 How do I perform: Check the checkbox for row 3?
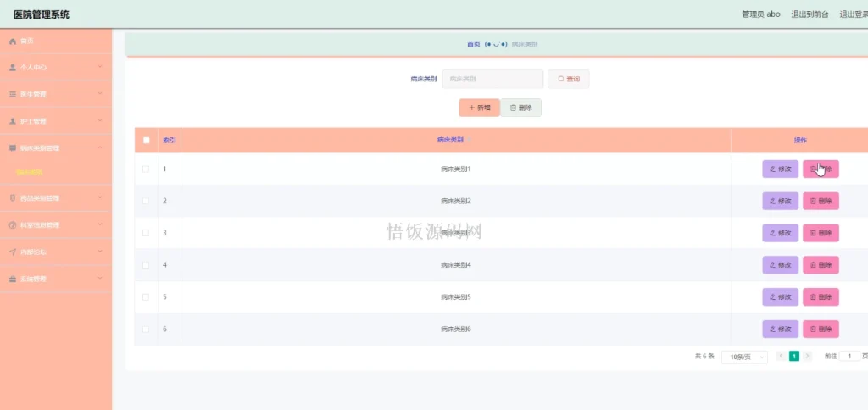point(146,234)
